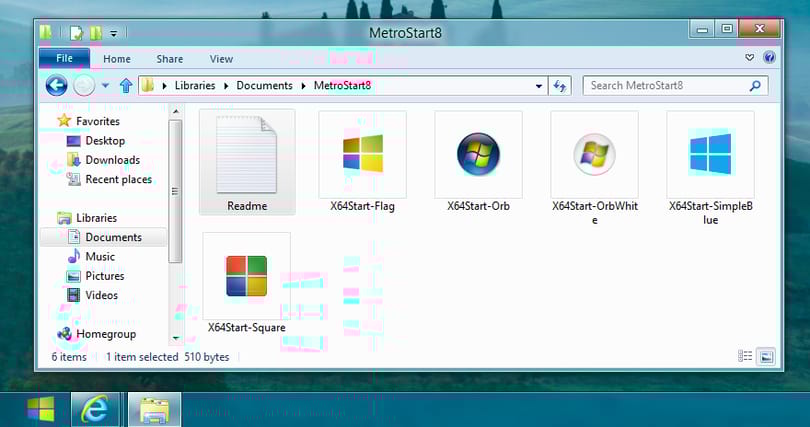Screen dimensions: 810x427
Task: Click the Videos filmstrip icon
Action: tap(74, 295)
